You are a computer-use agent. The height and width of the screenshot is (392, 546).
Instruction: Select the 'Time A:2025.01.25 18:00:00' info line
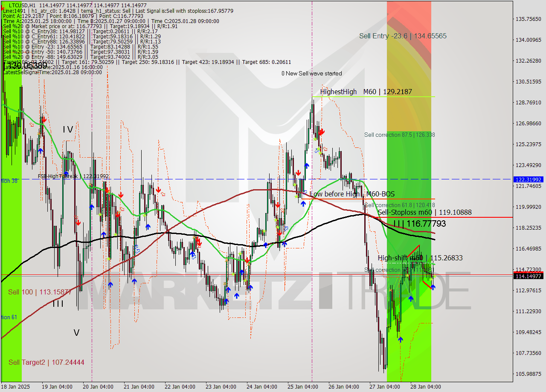(111, 21)
